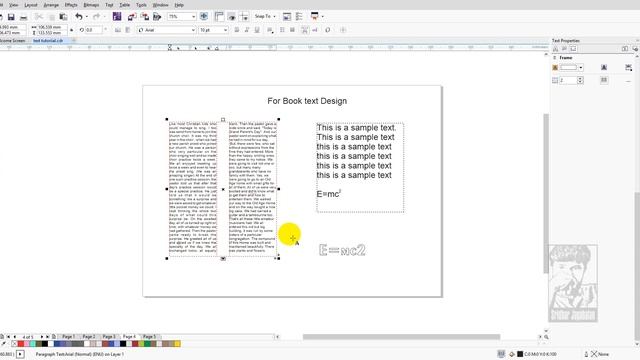Image resolution: width=640 pixels, height=360 pixels.
Task: Toggle Underline formatting
Action: click(257, 30)
